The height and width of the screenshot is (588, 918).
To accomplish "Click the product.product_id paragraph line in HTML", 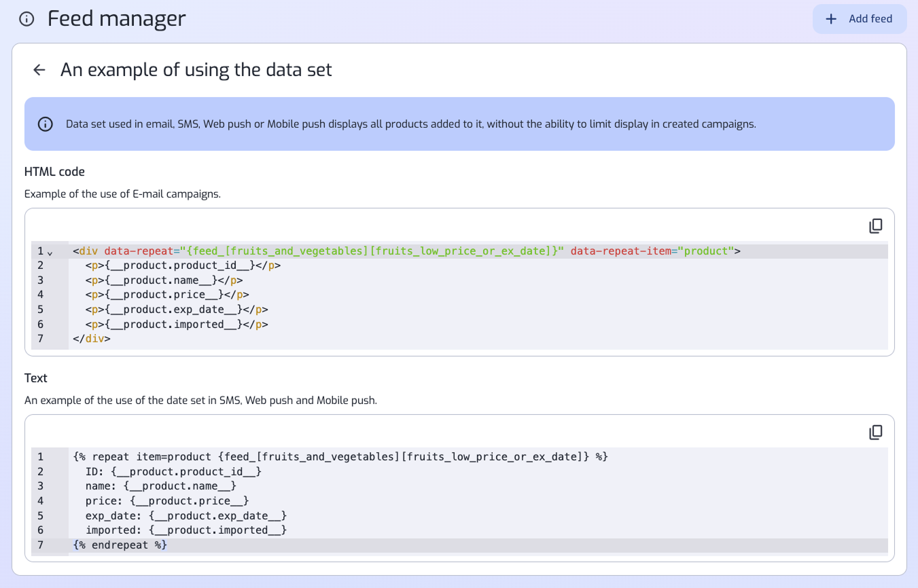I will click(183, 265).
